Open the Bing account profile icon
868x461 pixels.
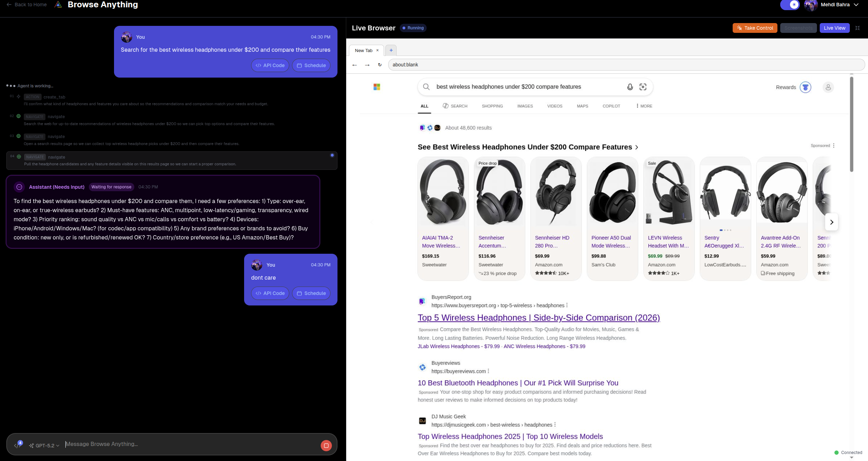[x=828, y=87]
